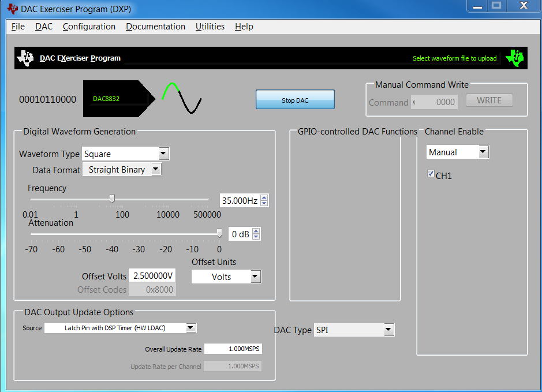
Task: Open the Help menu
Action: [x=244, y=27]
